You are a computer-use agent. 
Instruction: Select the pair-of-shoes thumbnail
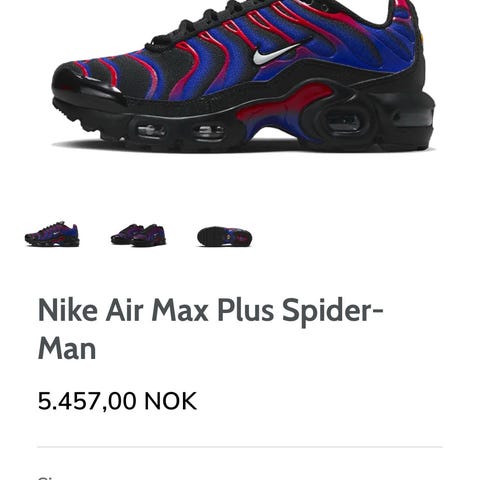click(138, 235)
